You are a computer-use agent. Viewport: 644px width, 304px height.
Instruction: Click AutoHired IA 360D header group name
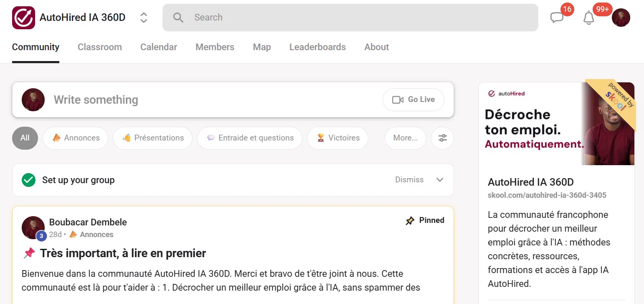tap(83, 18)
